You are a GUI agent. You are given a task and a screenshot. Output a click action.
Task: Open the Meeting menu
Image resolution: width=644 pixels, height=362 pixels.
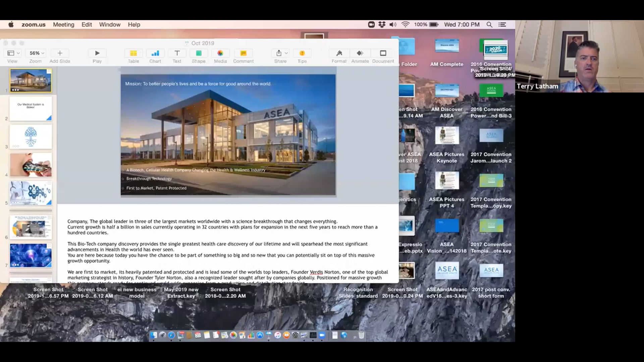pyautogui.click(x=63, y=24)
